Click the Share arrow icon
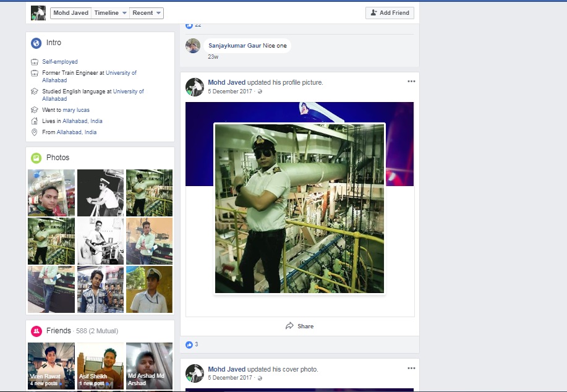The width and height of the screenshot is (567, 392). tap(289, 326)
